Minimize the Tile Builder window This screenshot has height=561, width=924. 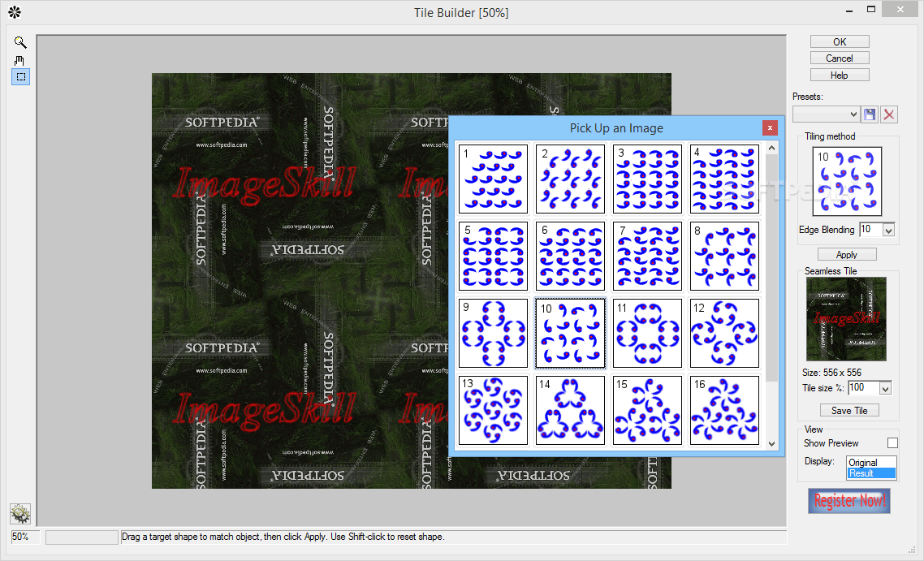(849, 11)
